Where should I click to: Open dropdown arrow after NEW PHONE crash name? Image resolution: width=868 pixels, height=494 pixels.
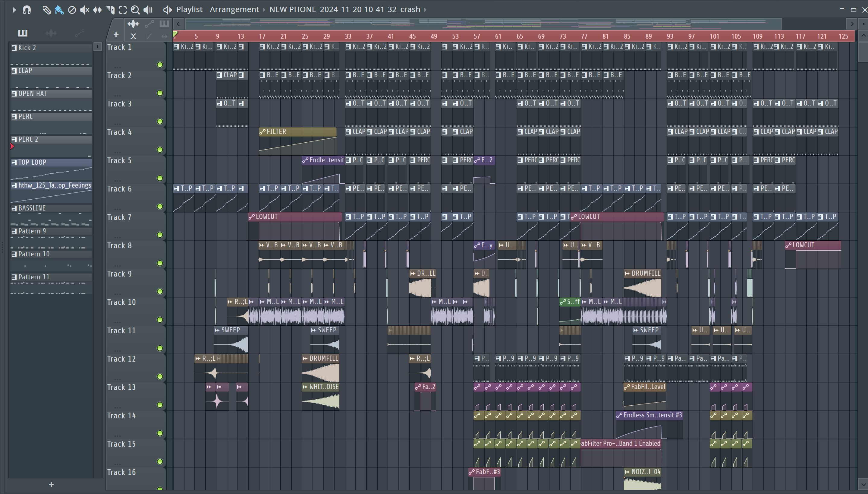[425, 10]
